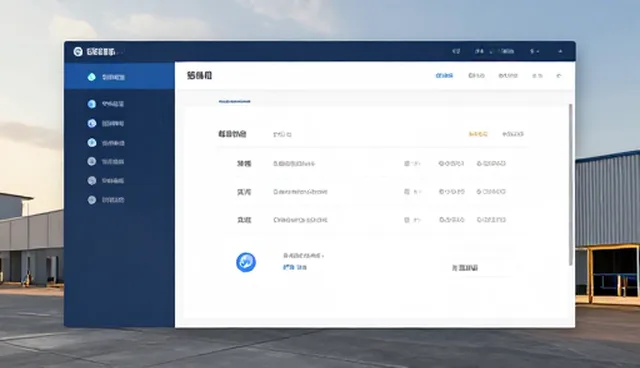Viewport: 640px width, 368px height.
Task: Open the third sidebar menu item's icon
Action: click(x=92, y=123)
